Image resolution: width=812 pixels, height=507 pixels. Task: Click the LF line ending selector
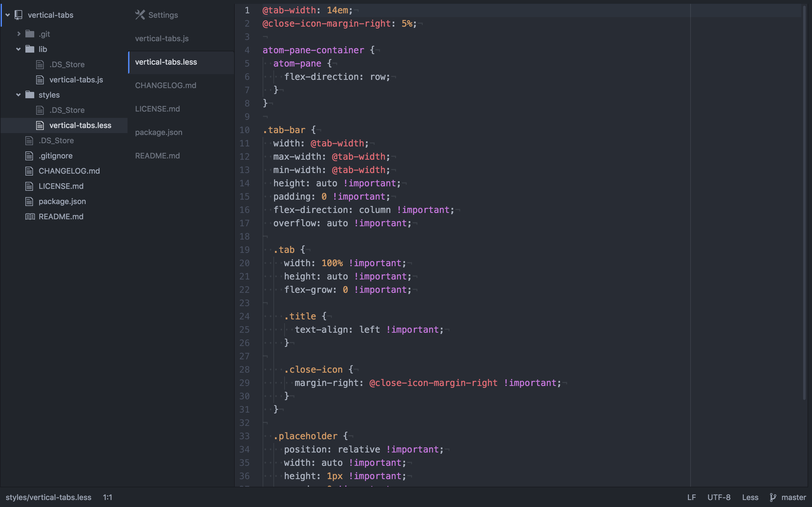point(691,497)
